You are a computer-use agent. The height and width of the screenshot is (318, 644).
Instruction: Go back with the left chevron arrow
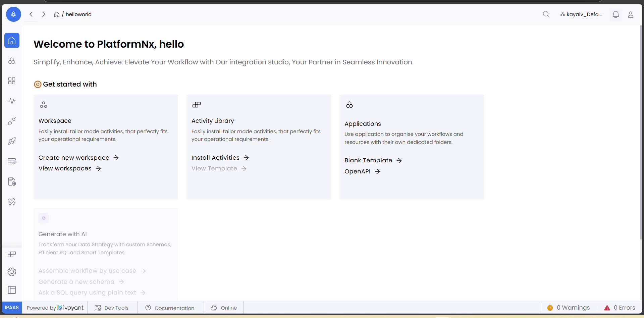tap(31, 14)
